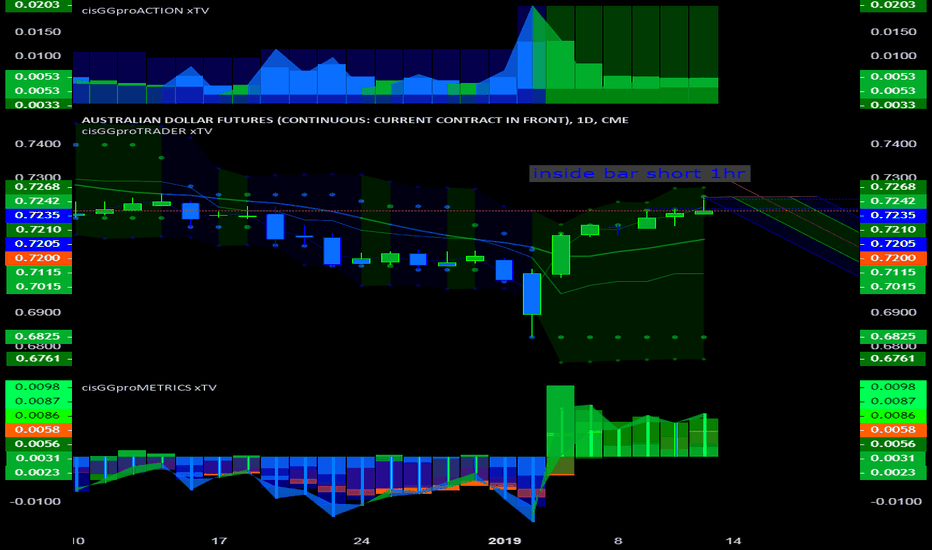Click the 0.6825 label on left axis
Image resolution: width=932 pixels, height=550 pixels.
pos(39,337)
